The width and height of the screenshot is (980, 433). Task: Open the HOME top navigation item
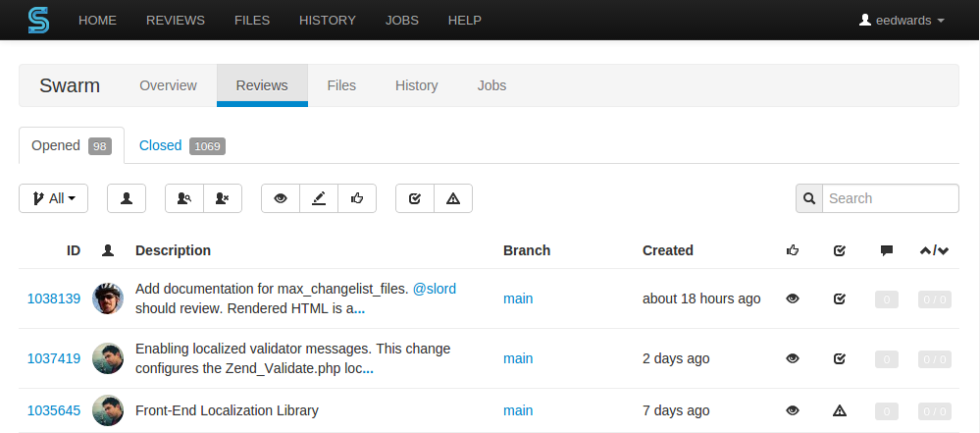(97, 20)
